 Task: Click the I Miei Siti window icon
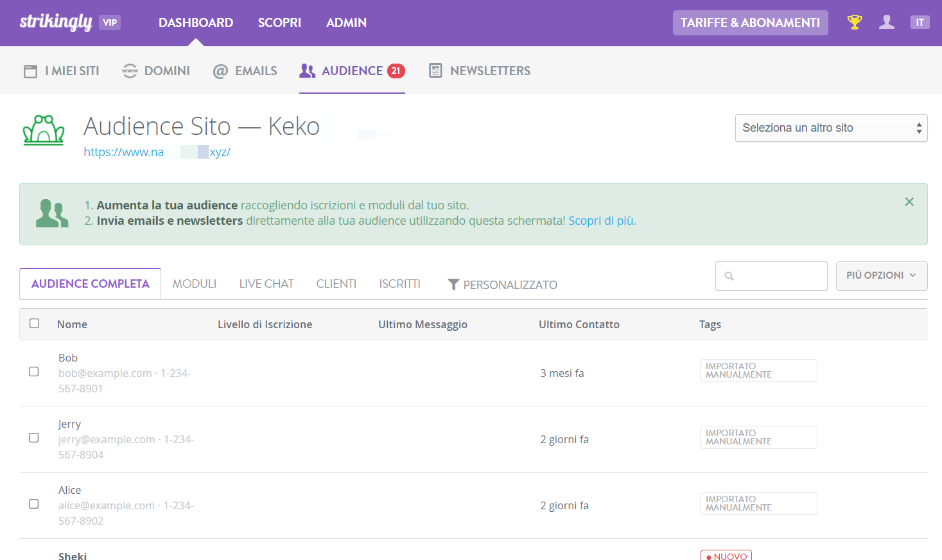coord(30,71)
